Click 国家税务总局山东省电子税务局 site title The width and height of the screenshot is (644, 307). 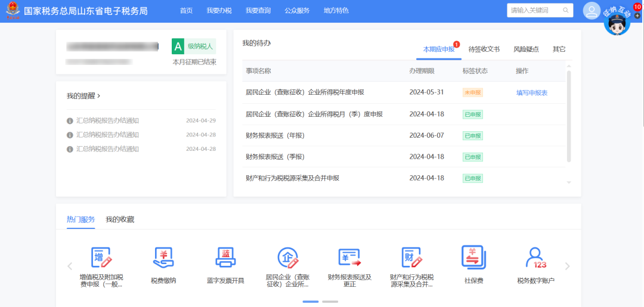tap(85, 11)
